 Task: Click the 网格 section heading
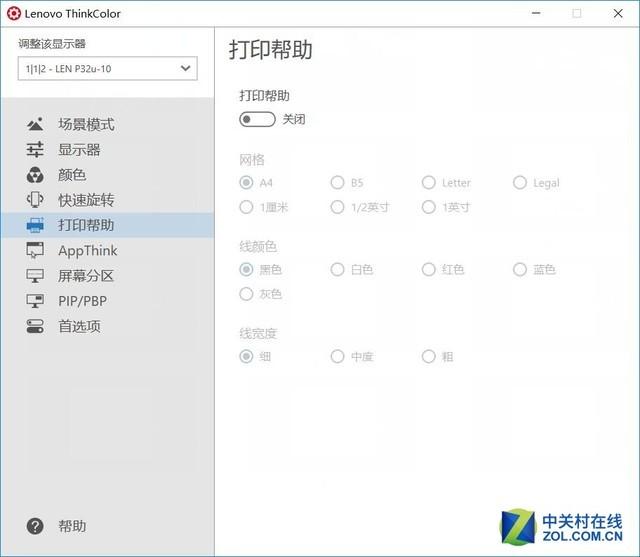coord(252,160)
